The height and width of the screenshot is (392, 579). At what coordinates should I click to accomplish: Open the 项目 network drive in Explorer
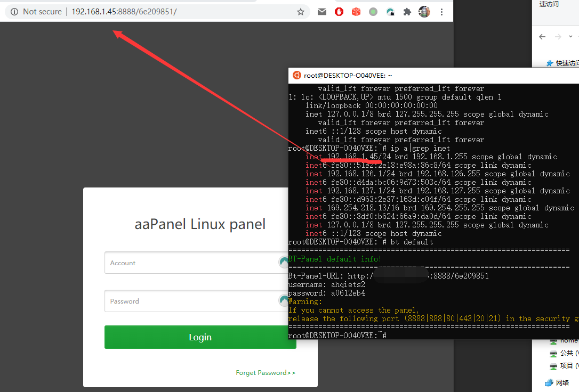coord(564,366)
